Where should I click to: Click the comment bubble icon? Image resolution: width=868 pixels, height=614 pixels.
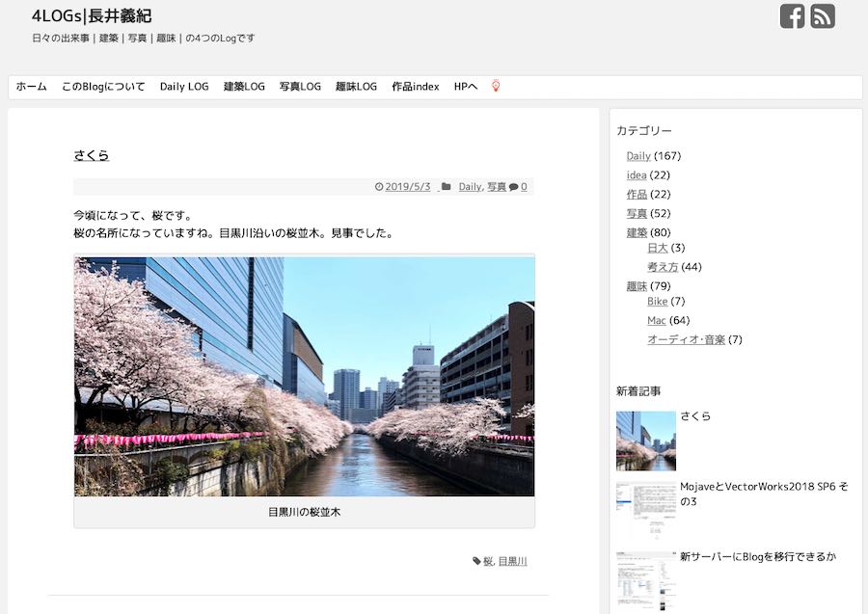[514, 187]
